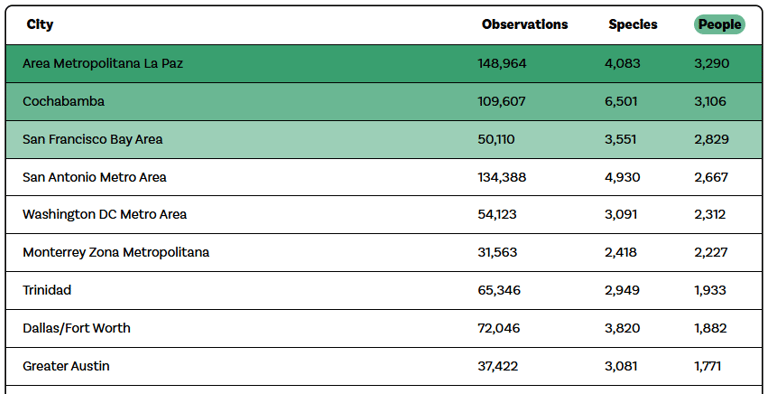Click San Antonio Metro Area city name
This screenshot has height=394, width=768.
[x=94, y=177]
